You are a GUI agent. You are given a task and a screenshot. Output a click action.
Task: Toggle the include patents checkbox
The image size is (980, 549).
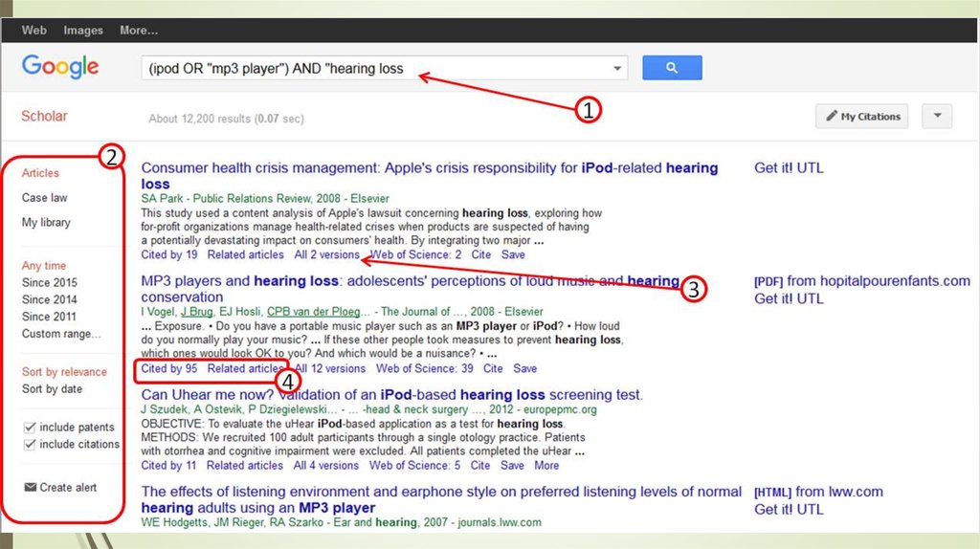coord(29,428)
